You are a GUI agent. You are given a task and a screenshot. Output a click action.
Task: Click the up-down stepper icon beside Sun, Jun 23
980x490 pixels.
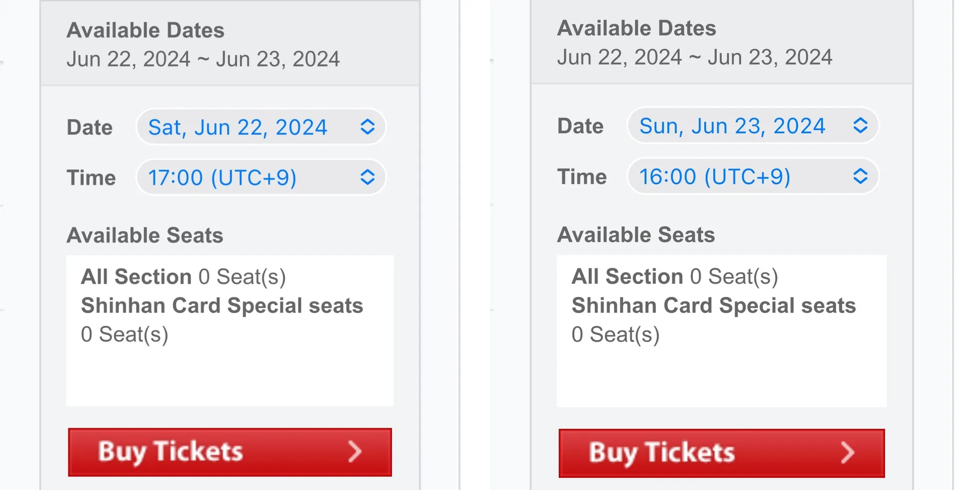coord(861,126)
